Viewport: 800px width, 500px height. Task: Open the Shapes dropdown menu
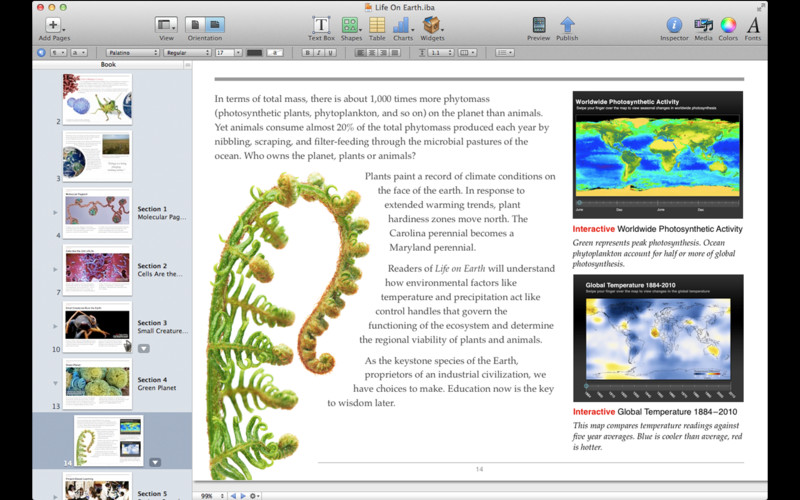350,24
